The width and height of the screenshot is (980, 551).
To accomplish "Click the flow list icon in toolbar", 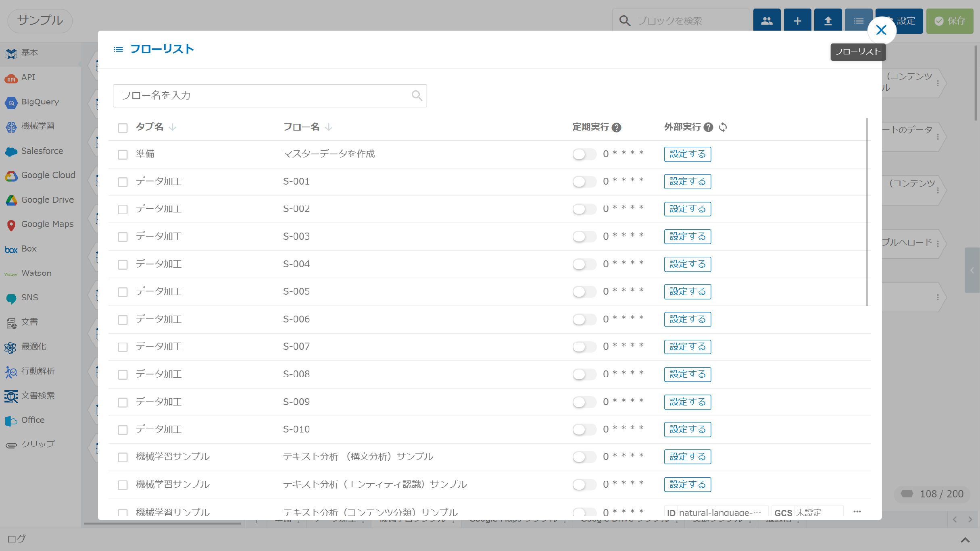I will [x=859, y=21].
